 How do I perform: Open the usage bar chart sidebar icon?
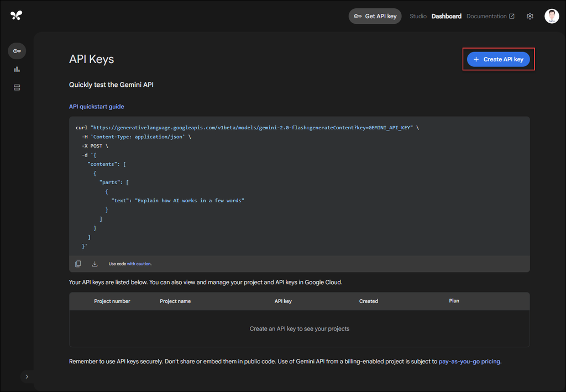tap(17, 69)
